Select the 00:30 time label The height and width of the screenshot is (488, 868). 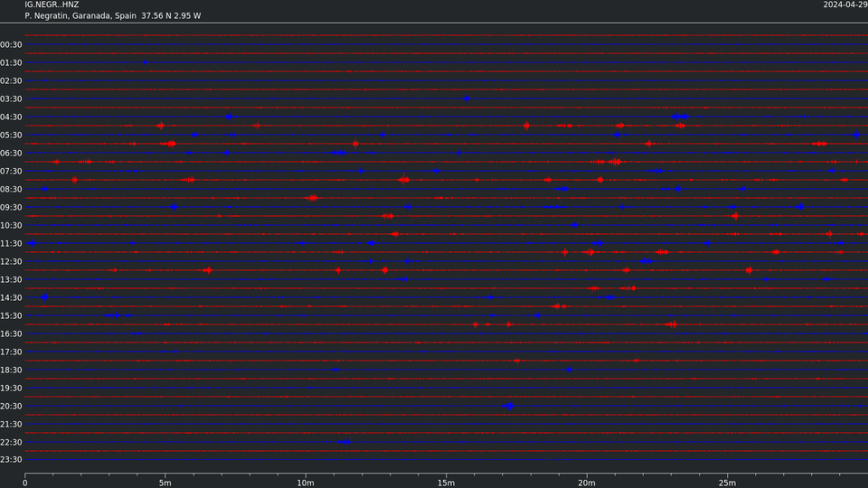11,45
